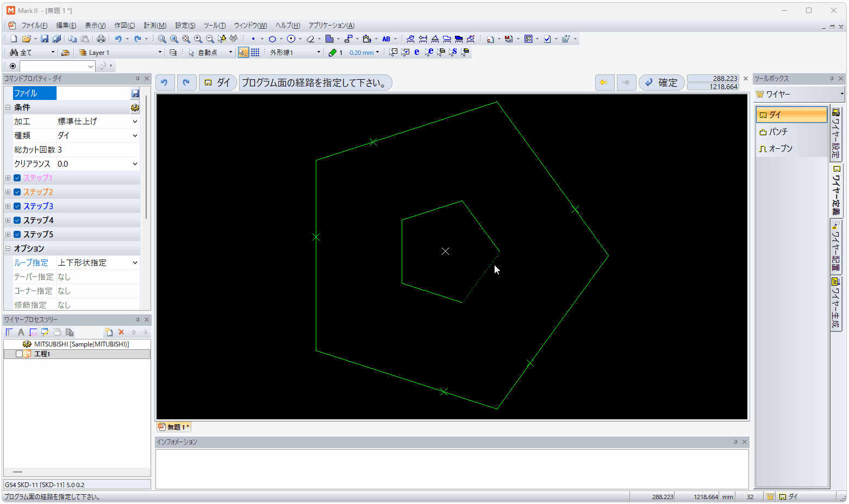Open the Layer 1 dropdown
This screenshot has height=504, width=849.
(x=160, y=53)
